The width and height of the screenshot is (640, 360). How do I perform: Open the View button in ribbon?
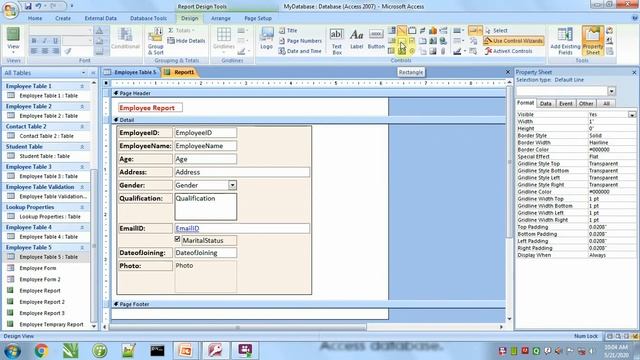pyautogui.click(x=13, y=41)
